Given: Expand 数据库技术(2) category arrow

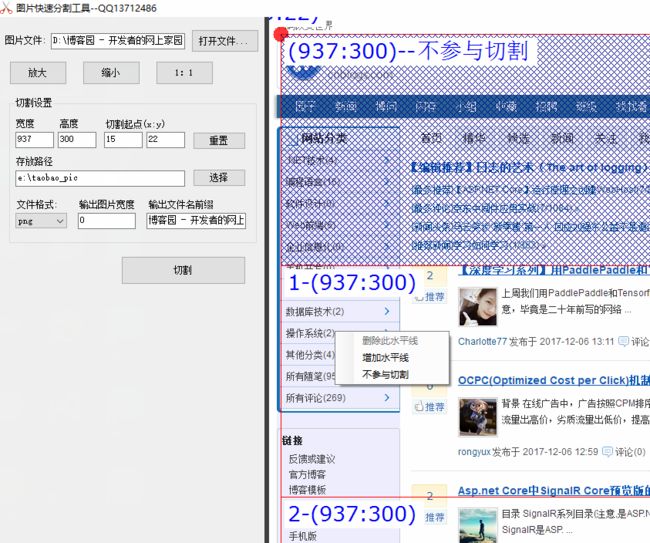Looking at the screenshot, I should (387, 311).
